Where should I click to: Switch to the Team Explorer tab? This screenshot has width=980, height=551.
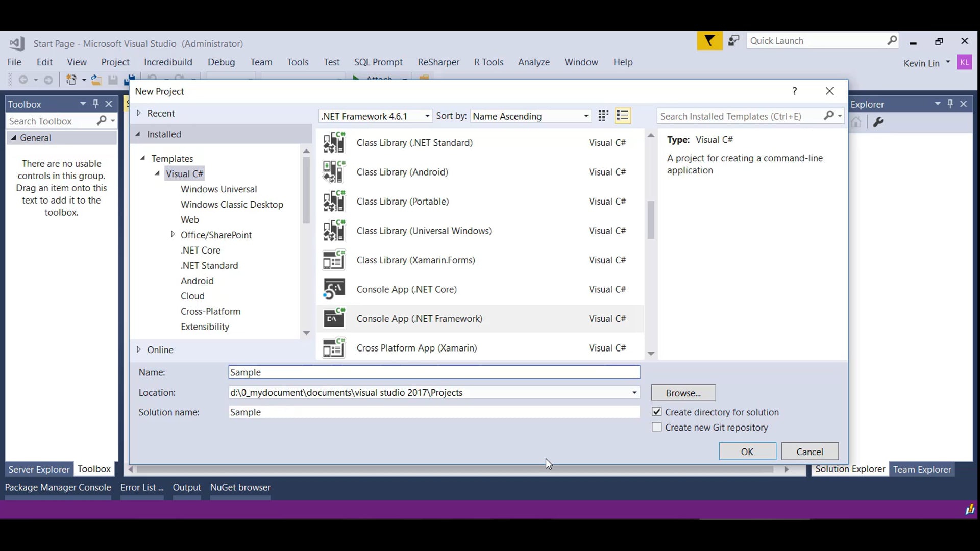pos(922,469)
